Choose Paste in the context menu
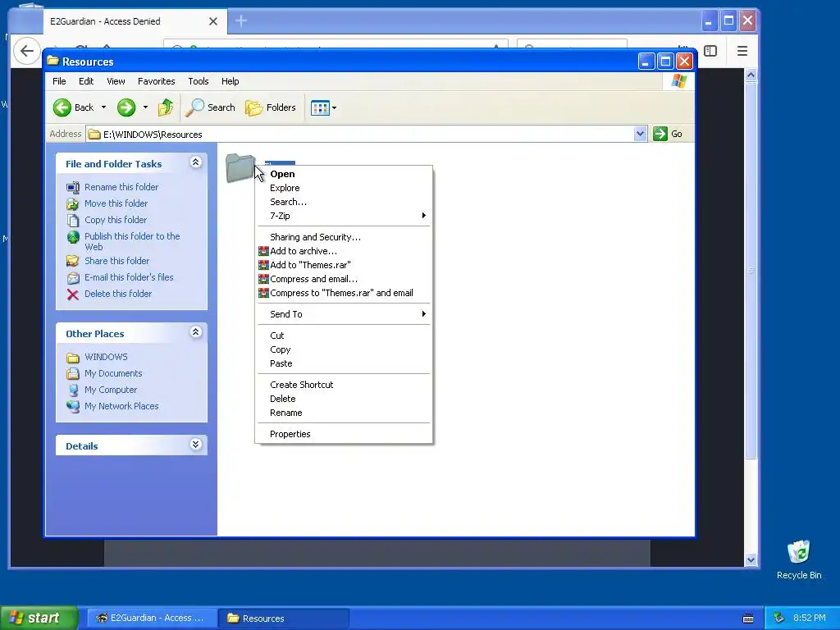This screenshot has height=630, width=840. pyautogui.click(x=344, y=363)
